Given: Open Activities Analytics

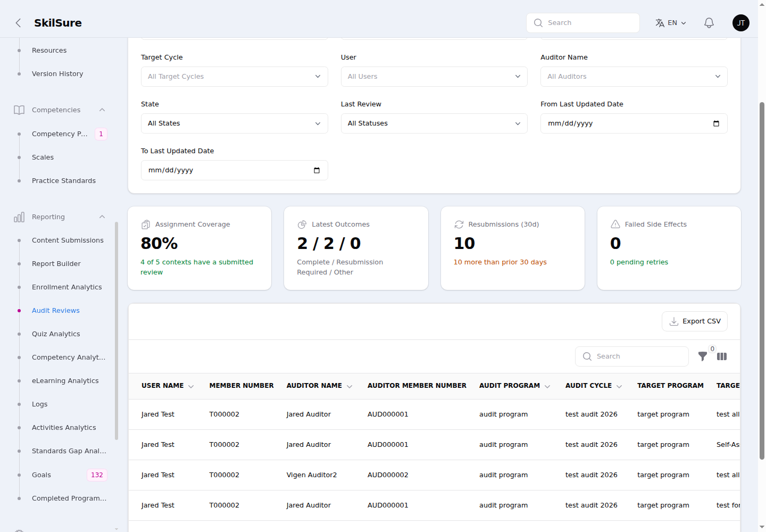Looking at the screenshot, I should [64, 428].
